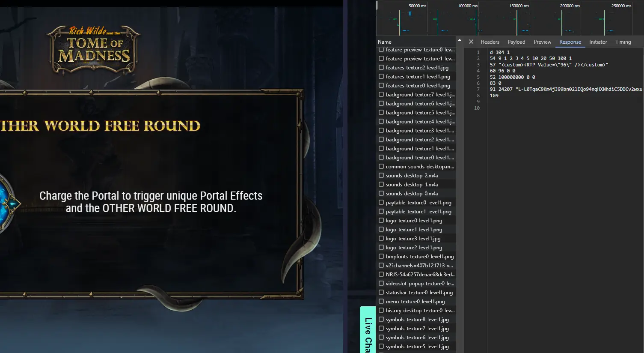This screenshot has height=353, width=644.
Task: Click the 100000 ms timeline marker
Action: 467,6
